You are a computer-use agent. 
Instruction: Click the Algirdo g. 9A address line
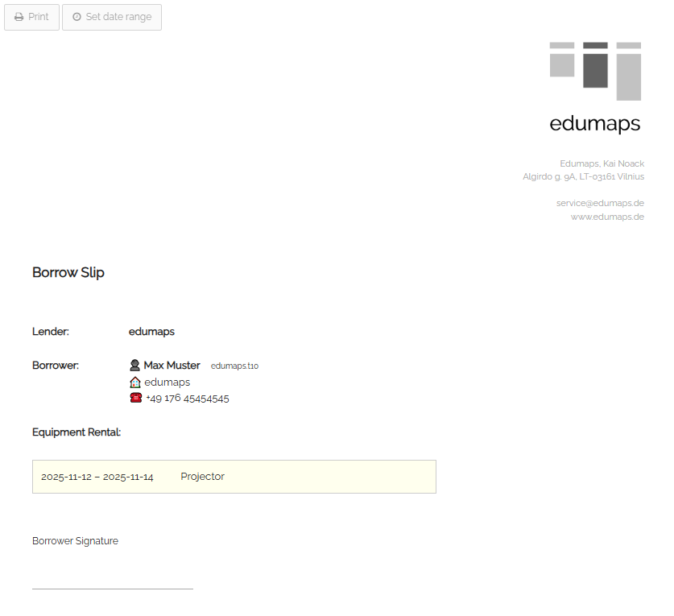[583, 176]
